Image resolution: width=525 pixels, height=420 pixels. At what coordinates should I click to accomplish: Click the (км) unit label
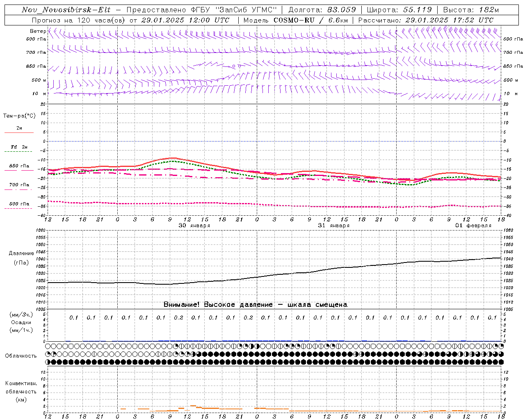pos(21,399)
